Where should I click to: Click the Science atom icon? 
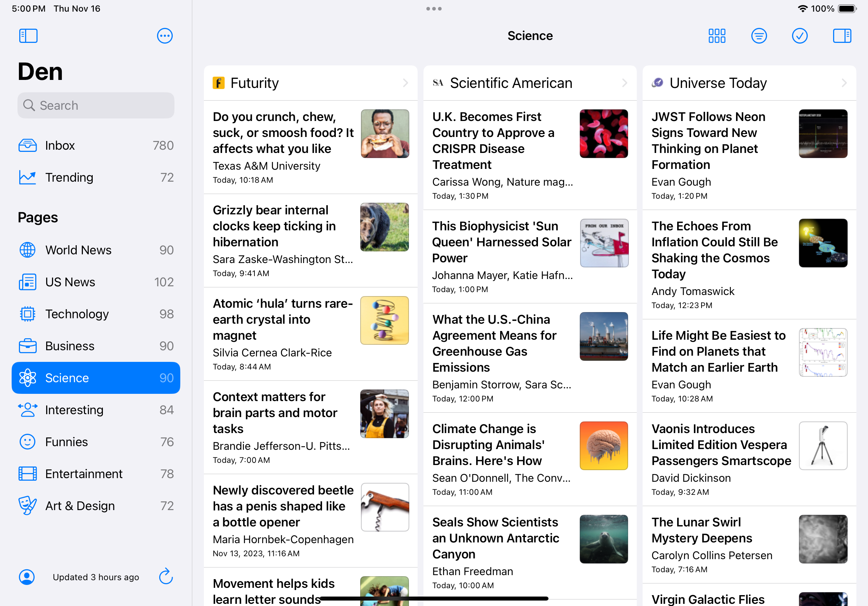click(28, 378)
